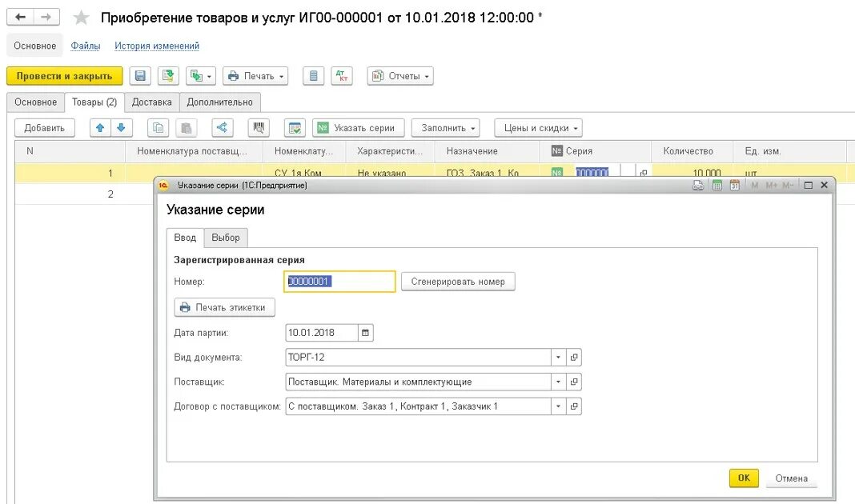
Task: Switch to the Основное document tab
Action: pos(35,102)
